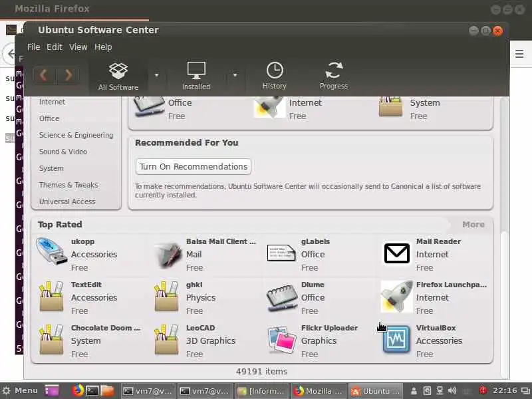Open the Mail Reader app title
Image resolution: width=532 pixels, height=399 pixels.
[439, 241]
